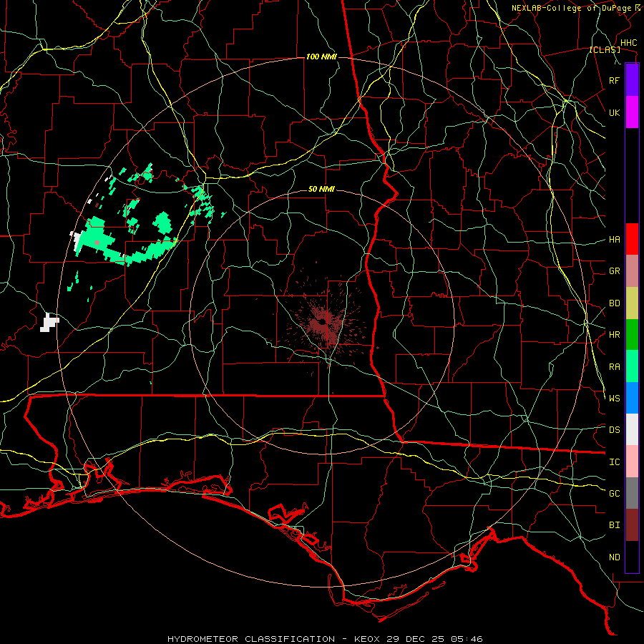Click the RA light green legend swatch
644x644 pixels.
coord(632,366)
